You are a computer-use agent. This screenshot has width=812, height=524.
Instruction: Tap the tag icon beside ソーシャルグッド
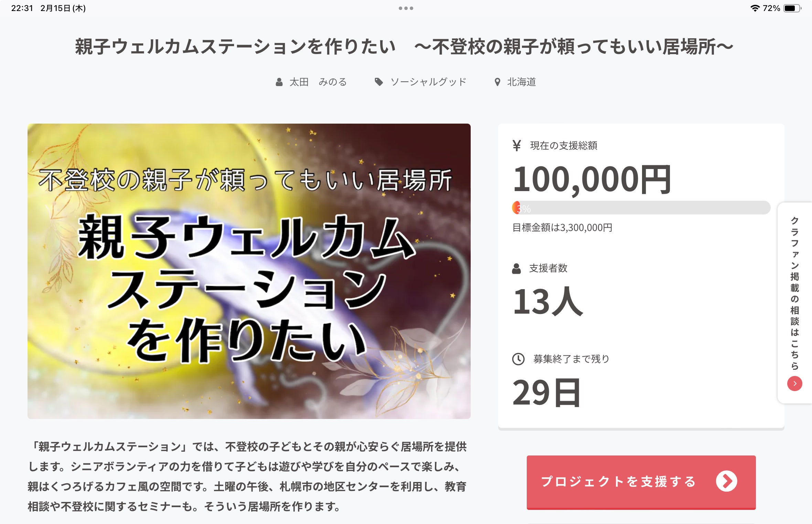coord(379,82)
